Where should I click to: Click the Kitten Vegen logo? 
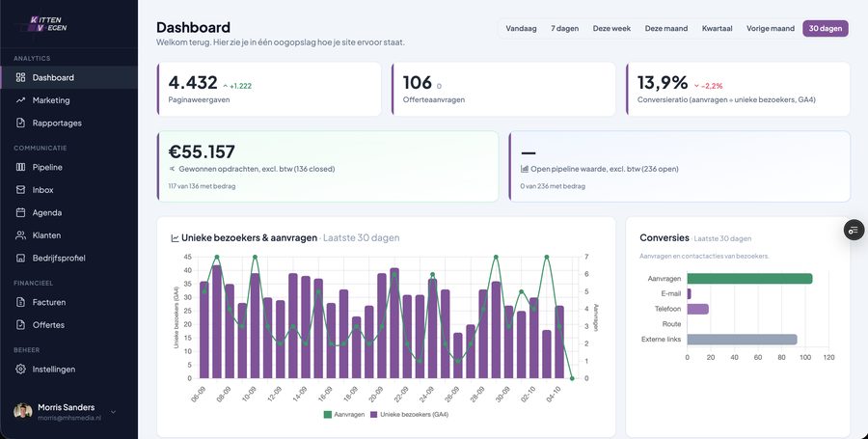[x=48, y=24]
